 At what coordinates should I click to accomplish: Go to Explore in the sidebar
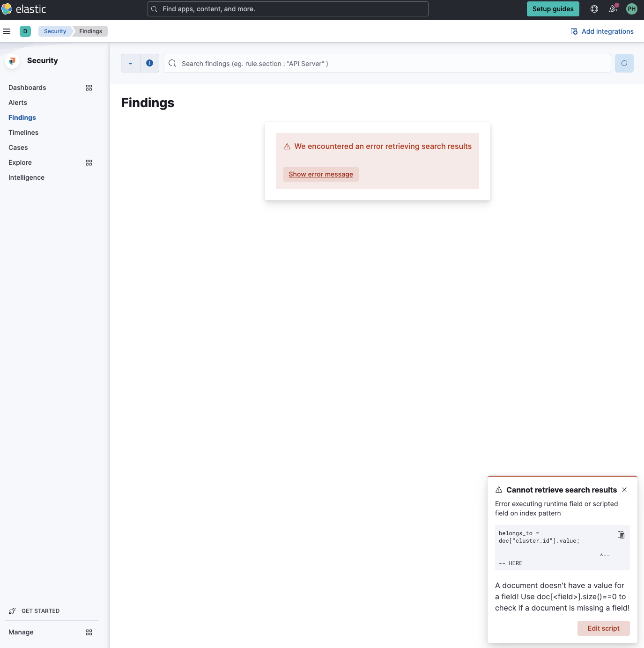click(x=20, y=162)
